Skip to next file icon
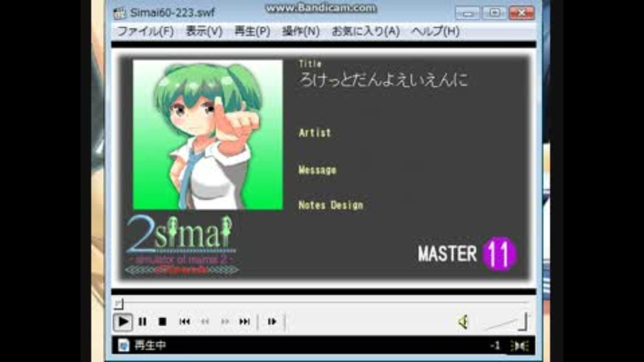This screenshot has width=644, height=362. click(x=244, y=322)
